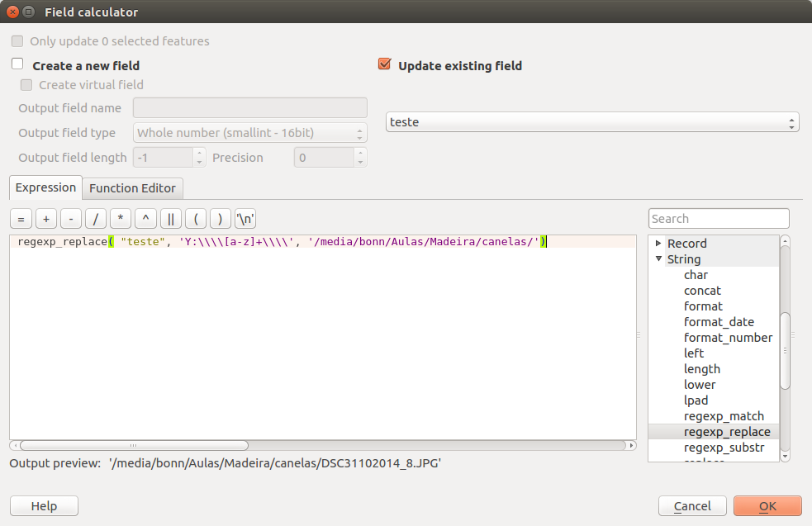
Task: Enable the Create a new field checkbox
Action: tap(17, 64)
